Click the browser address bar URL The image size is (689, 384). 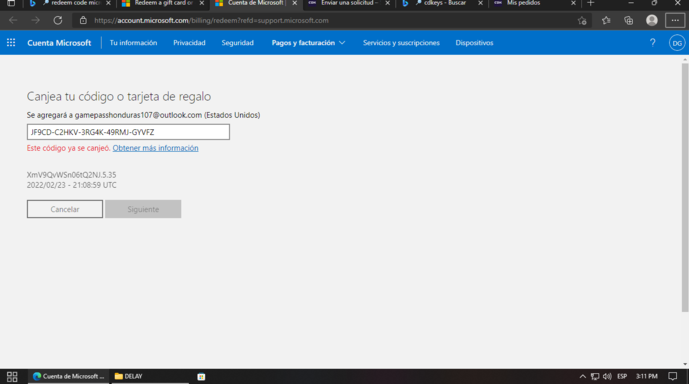click(x=211, y=20)
